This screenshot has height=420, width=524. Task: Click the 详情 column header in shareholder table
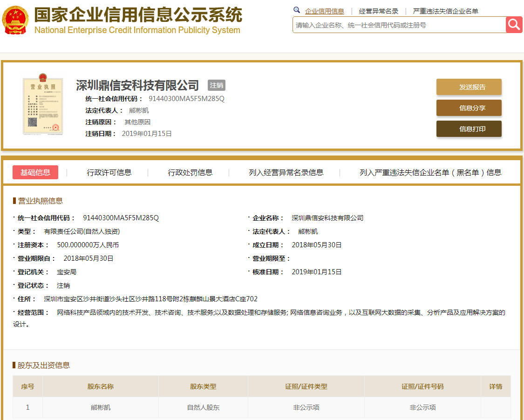pyautogui.click(x=496, y=386)
